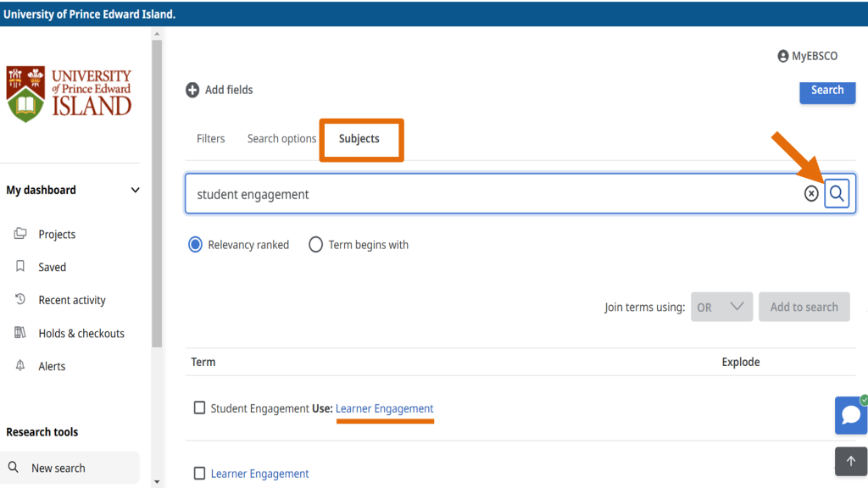Check the Student Engagement term checkbox

199,408
